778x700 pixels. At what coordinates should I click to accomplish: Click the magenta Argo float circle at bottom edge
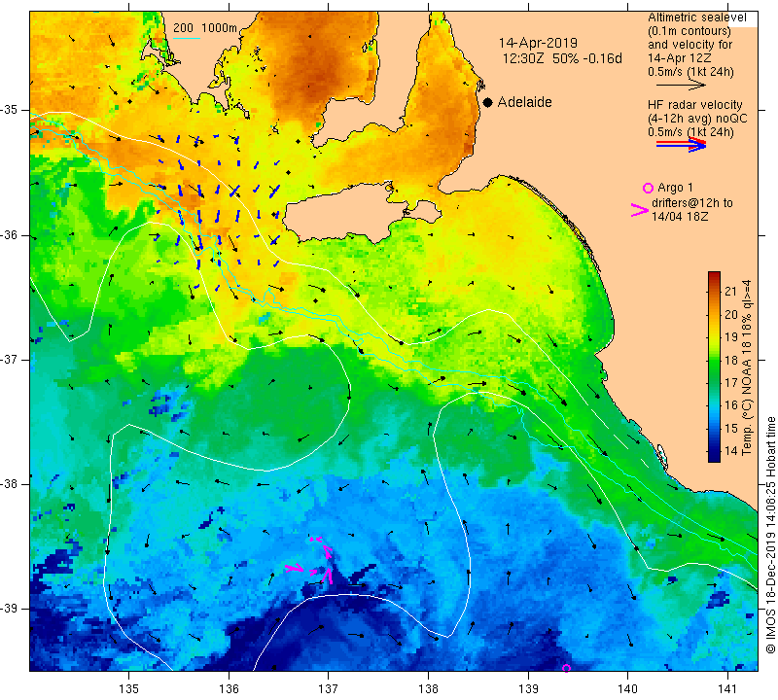pos(566,668)
